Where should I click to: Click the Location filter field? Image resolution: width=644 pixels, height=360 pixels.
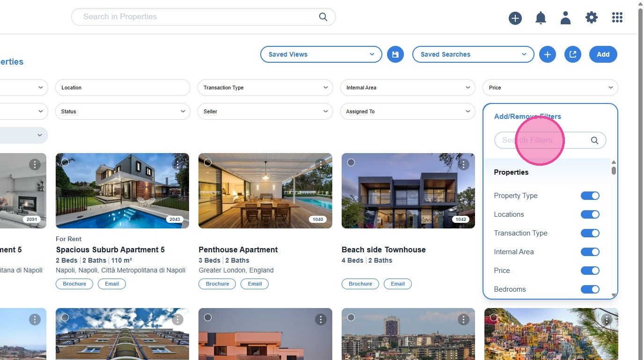coord(123,88)
